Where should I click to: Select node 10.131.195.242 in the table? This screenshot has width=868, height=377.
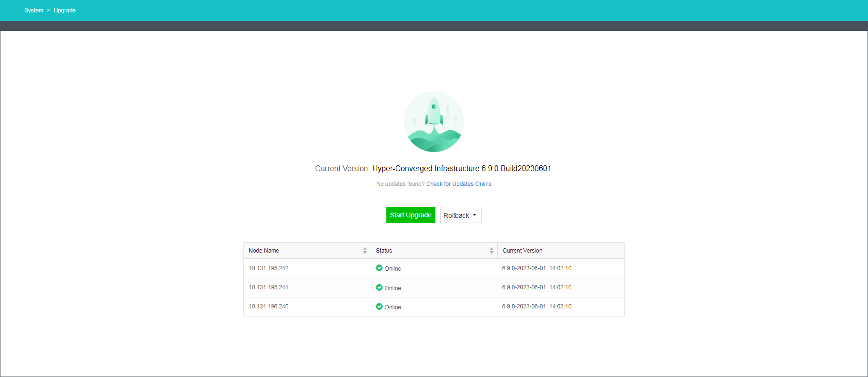click(269, 268)
